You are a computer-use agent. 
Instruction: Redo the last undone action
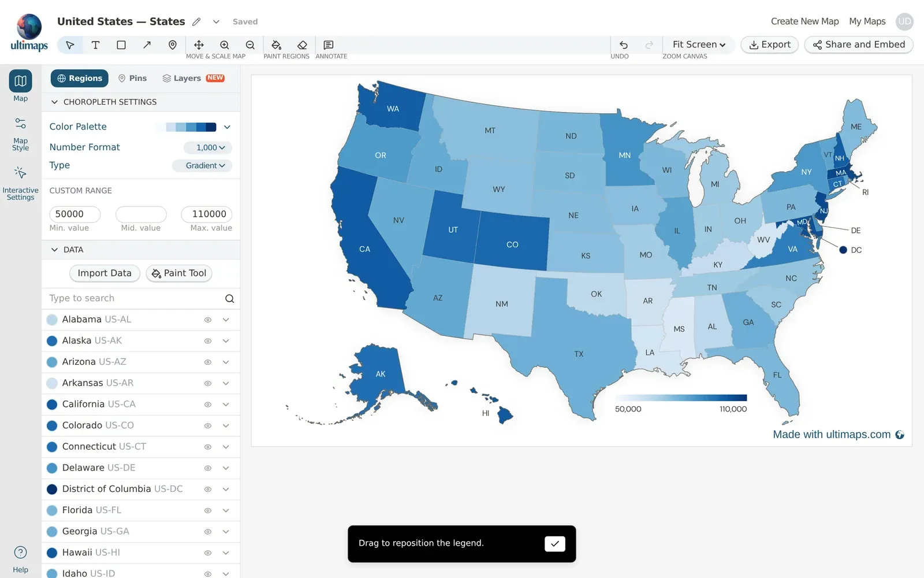tap(649, 45)
